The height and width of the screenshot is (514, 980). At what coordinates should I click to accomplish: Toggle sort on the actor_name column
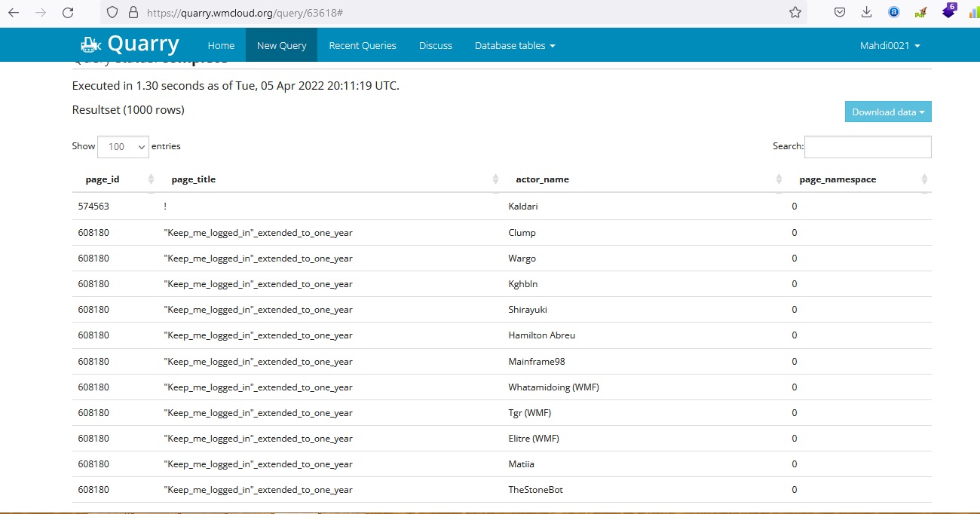pyautogui.click(x=779, y=179)
